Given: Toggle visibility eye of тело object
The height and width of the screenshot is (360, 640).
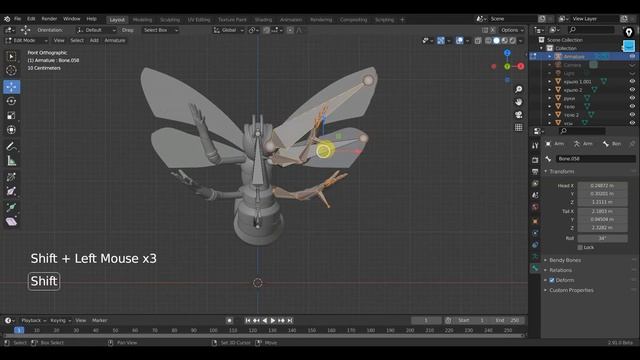Looking at the screenshot, I should pyautogui.click(x=632, y=107).
